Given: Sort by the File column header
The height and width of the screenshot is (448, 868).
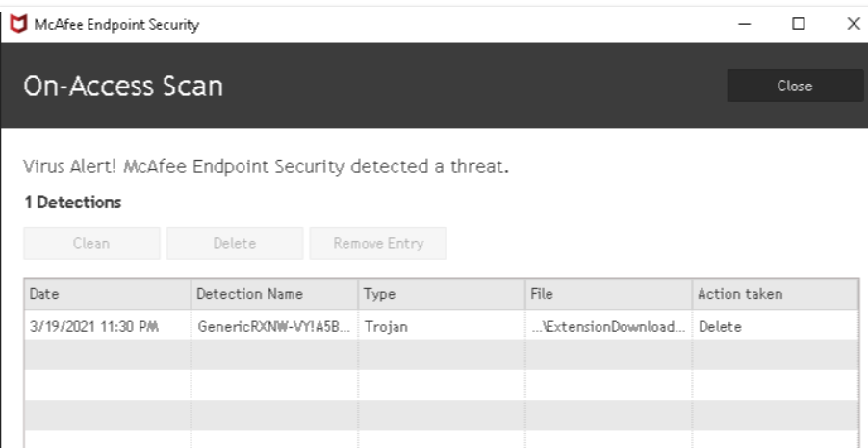Looking at the screenshot, I should tap(609, 294).
